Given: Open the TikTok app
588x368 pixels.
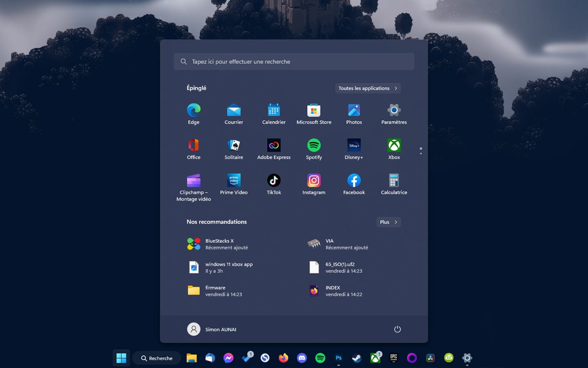Looking at the screenshot, I should 274,184.
